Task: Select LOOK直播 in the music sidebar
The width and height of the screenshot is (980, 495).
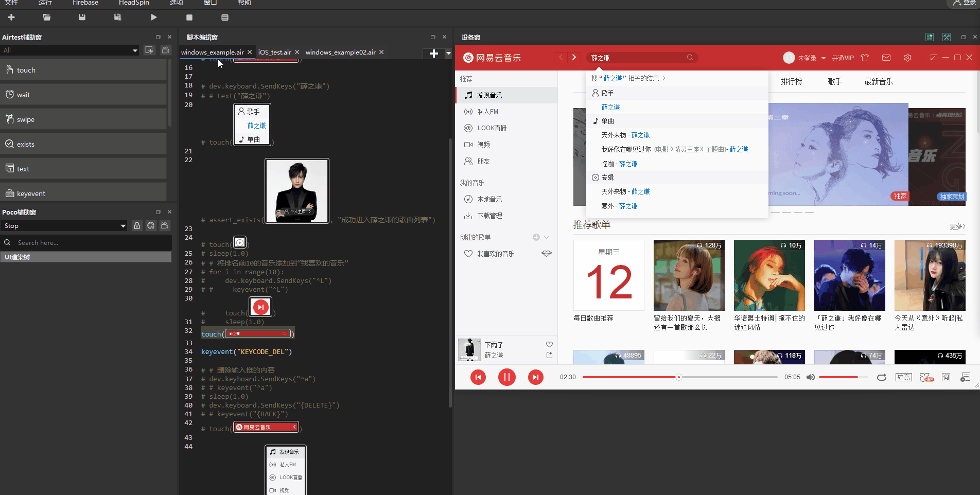Action: (506, 128)
